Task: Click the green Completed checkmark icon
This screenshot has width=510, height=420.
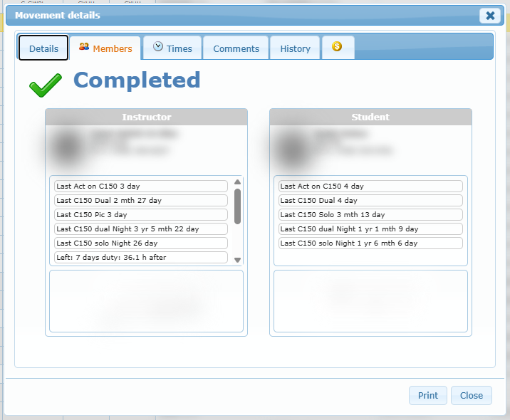Action: pos(46,85)
